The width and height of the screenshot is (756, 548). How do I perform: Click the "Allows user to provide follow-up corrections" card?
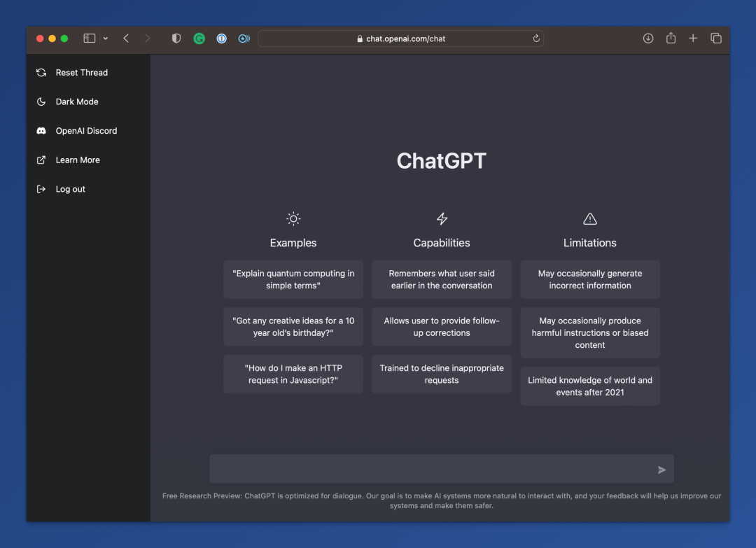pyautogui.click(x=442, y=327)
